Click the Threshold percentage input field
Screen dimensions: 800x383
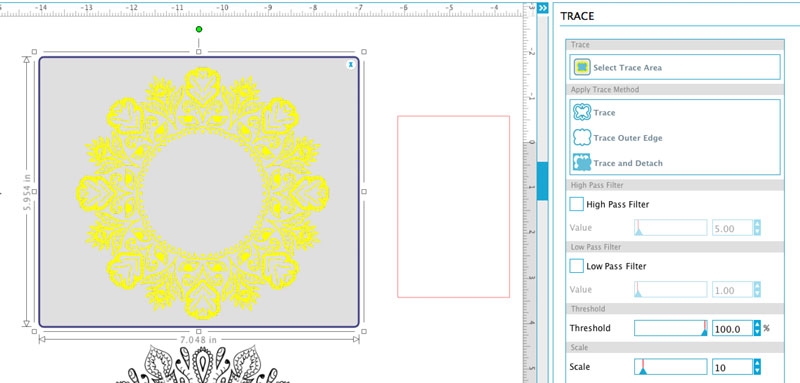[732, 328]
